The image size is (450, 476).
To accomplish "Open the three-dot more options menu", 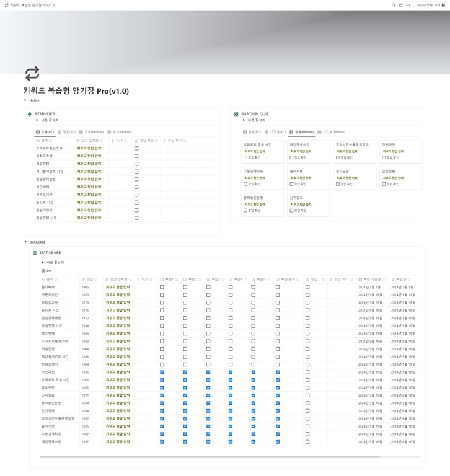I will pos(408,5).
